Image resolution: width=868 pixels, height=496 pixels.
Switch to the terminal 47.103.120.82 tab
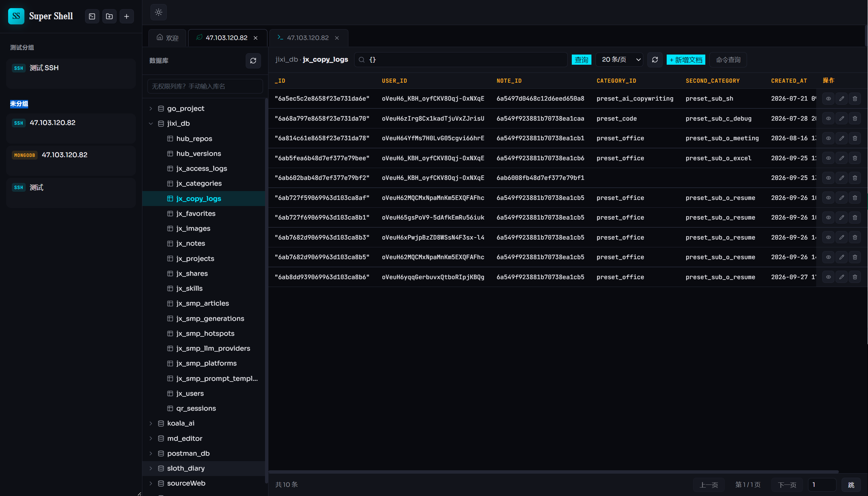pos(308,38)
